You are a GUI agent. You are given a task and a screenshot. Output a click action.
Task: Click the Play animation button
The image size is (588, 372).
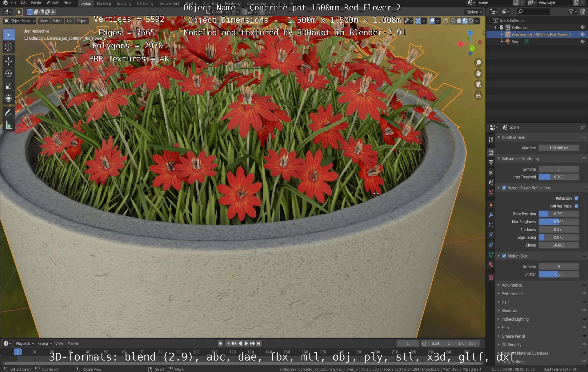pos(246,343)
